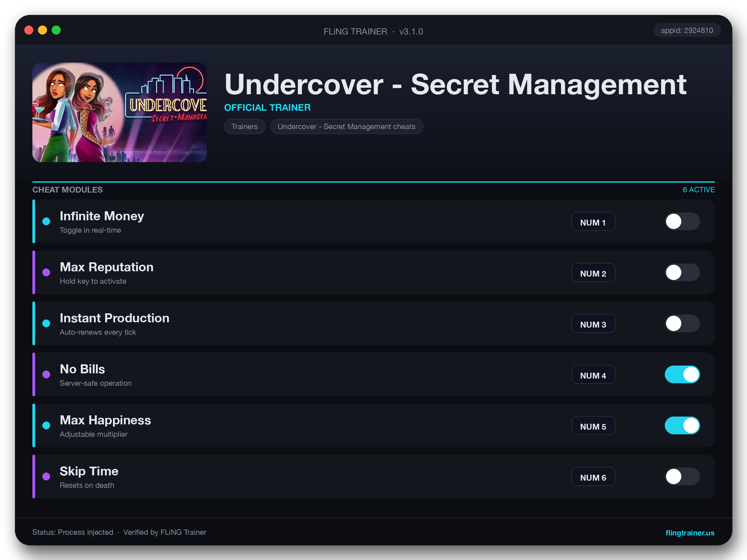Click the OFFICIAL TRAINER label
This screenshot has height=560, width=747.
click(267, 107)
